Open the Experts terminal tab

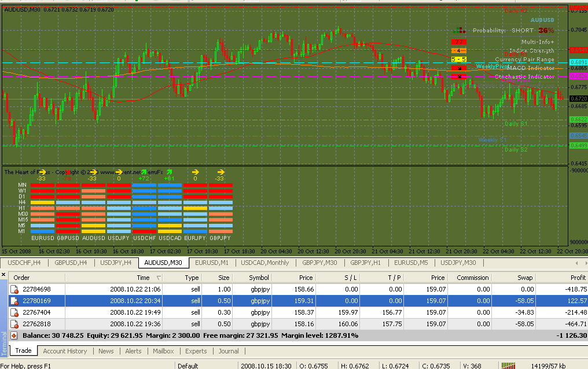[x=196, y=351]
